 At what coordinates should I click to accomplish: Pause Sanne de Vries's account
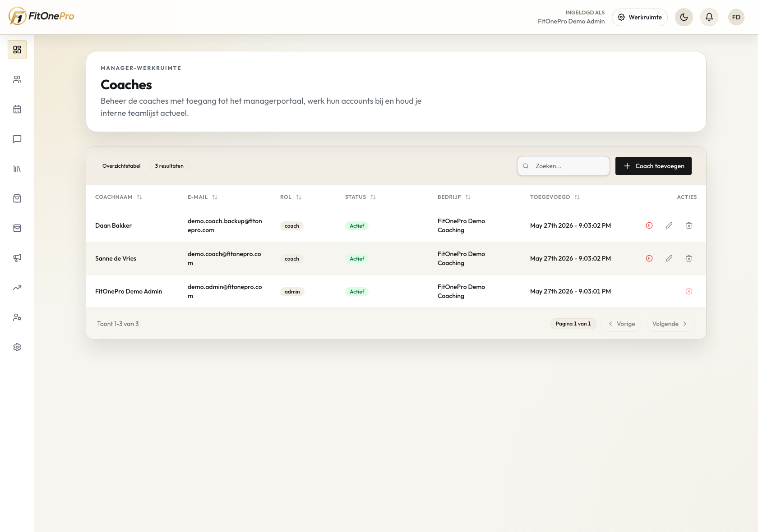tap(649, 258)
